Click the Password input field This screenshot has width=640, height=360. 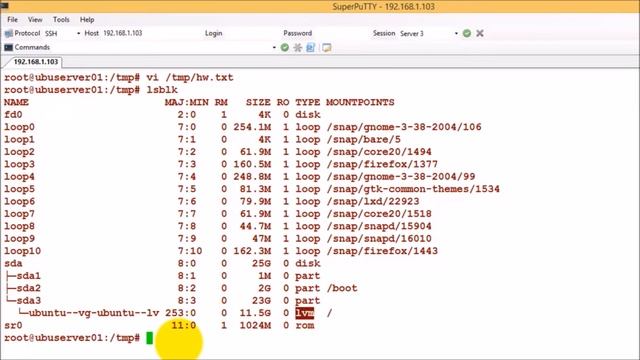point(341,33)
